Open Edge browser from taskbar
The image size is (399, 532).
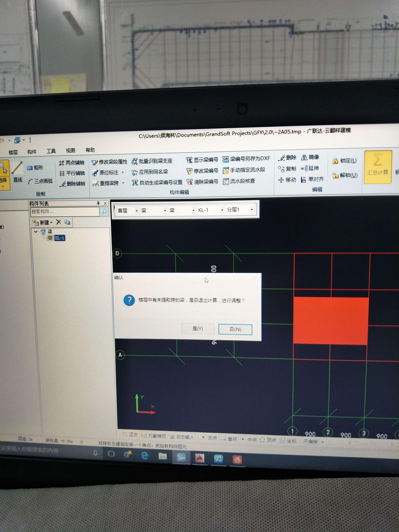[x=145, y=456]
